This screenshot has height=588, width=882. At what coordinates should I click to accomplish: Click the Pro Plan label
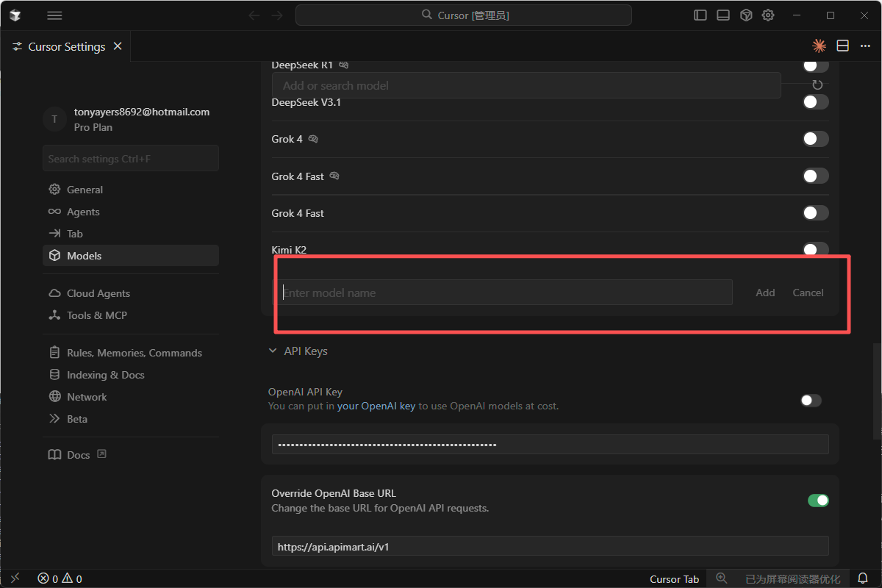click(x=93, y=127)
